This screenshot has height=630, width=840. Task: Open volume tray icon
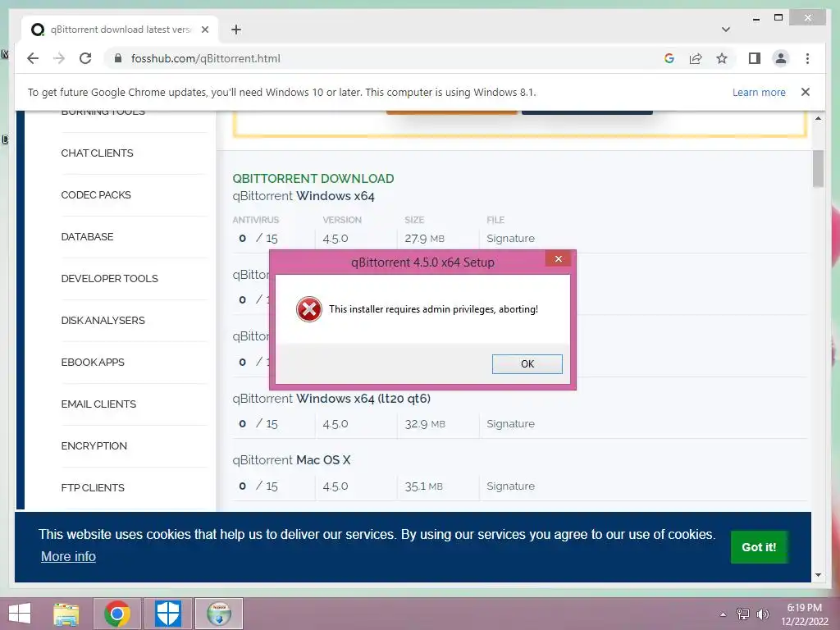point(762,614)
